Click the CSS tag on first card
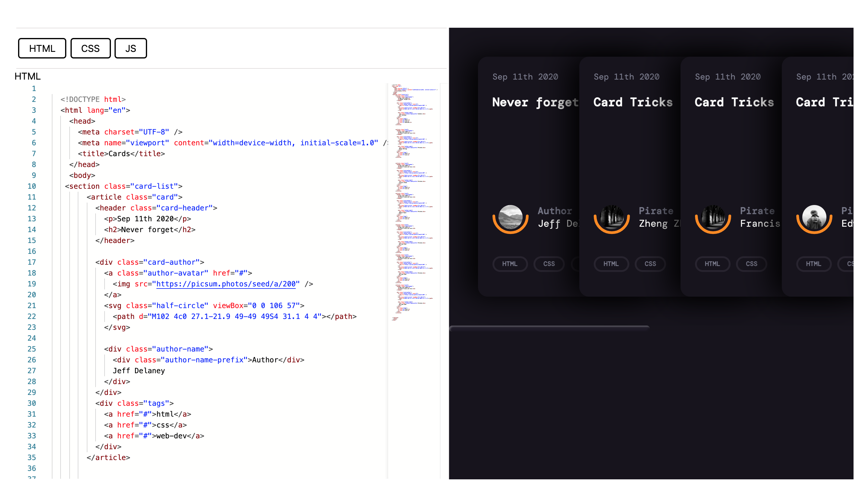This screenshot has width=868, height=492. [x=549, y=263]
